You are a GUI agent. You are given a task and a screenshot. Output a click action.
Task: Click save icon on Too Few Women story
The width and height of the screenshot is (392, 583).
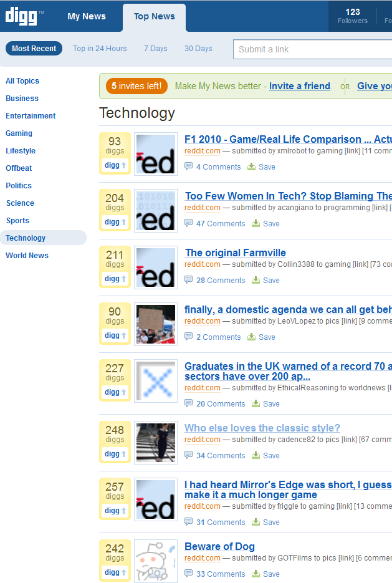point(256,223)
